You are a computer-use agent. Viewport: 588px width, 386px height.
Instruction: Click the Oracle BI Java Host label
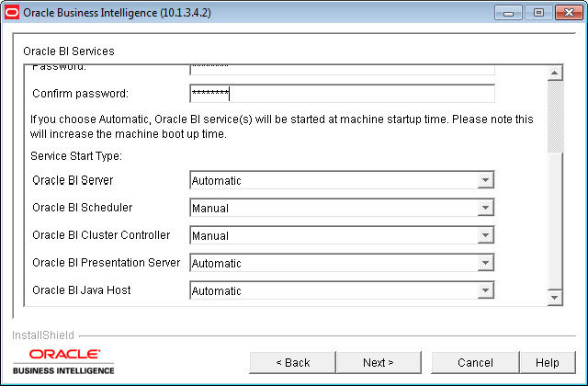coord(82,290)
